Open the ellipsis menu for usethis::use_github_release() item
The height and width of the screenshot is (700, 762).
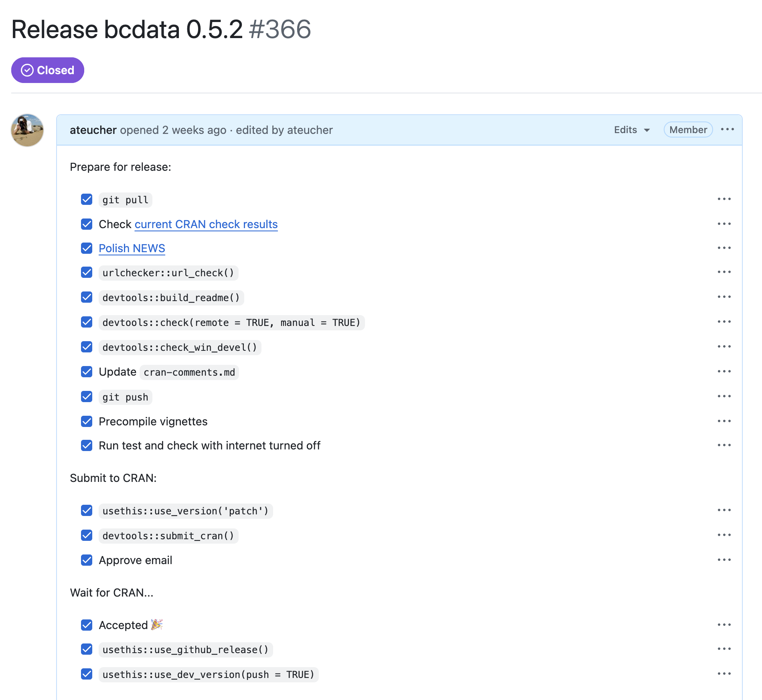pos(724,649)
